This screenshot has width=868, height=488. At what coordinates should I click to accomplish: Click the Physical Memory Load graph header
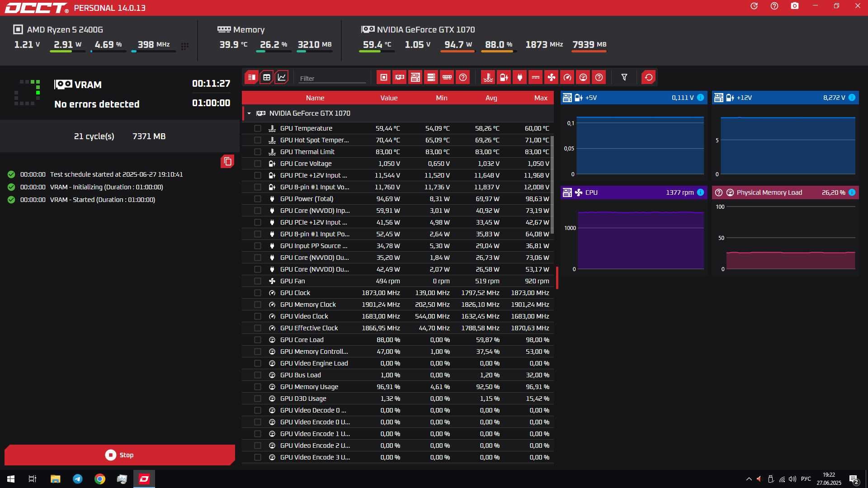coord(785,192)
